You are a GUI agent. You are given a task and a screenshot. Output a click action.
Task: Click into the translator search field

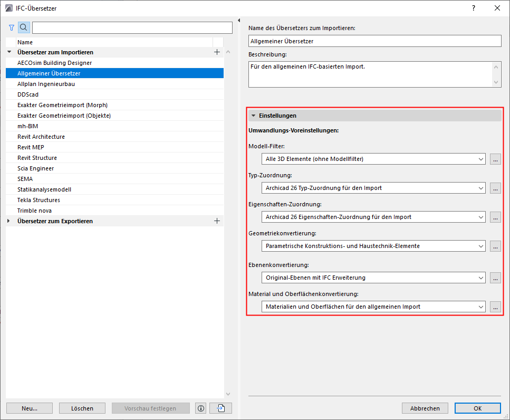click(132, 27)
